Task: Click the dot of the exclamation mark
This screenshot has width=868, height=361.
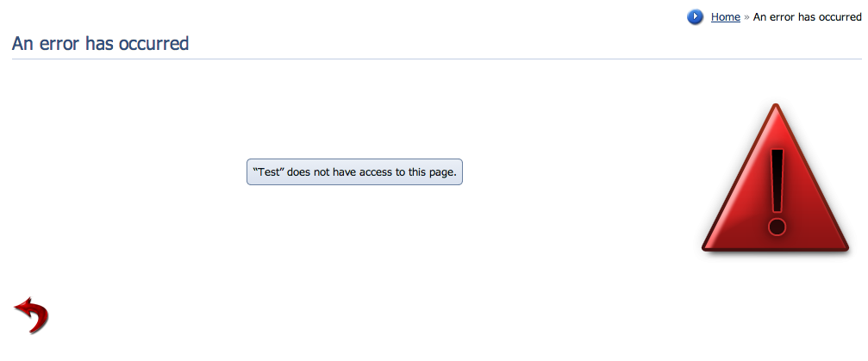Action: [x=777, y=227]
